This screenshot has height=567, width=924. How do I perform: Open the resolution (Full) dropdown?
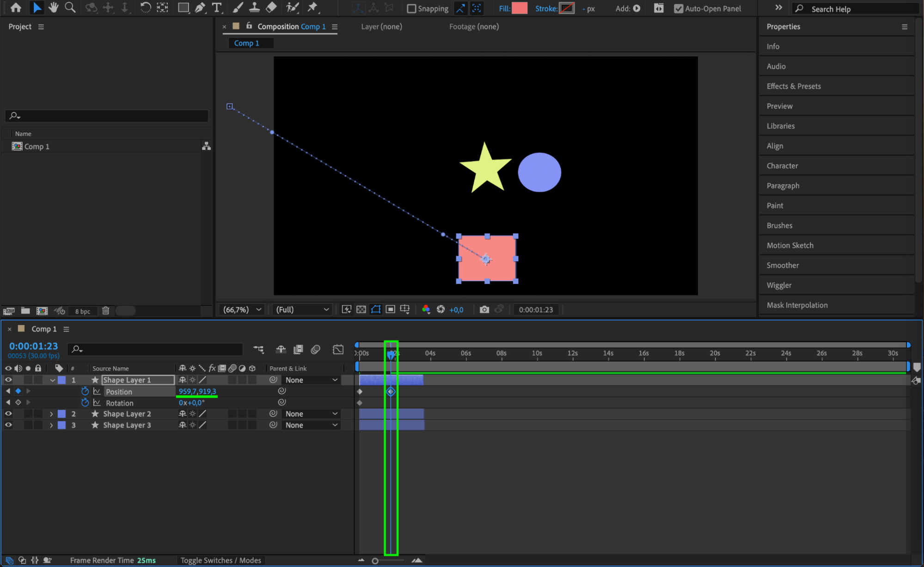(302, 309)
